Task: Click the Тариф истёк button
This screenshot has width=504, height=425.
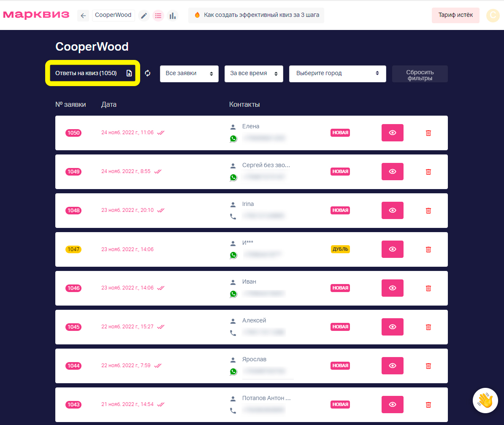Action: (455, 15)
